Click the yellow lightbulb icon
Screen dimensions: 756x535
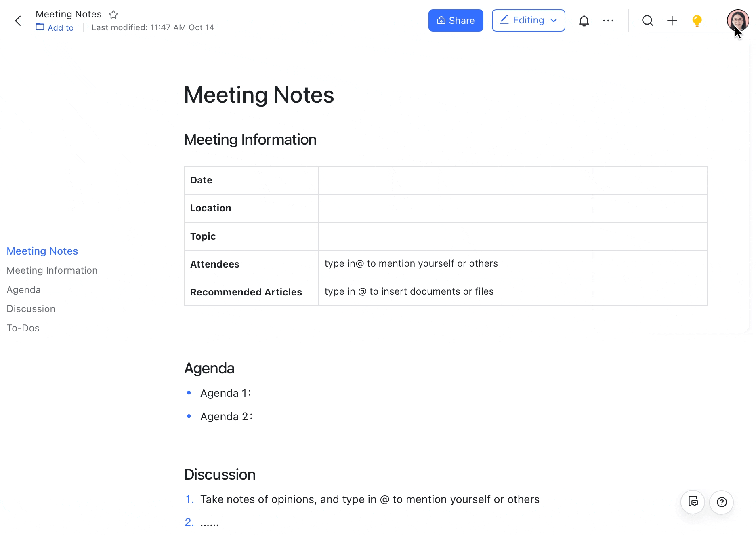[697, 21]
